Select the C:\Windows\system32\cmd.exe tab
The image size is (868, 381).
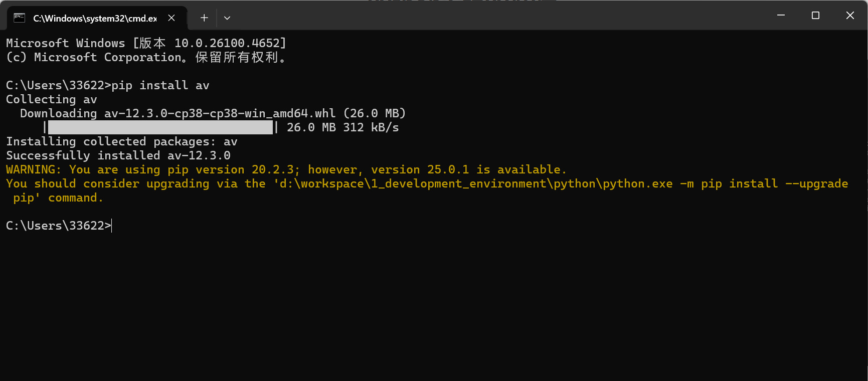(x=95, y=17)
